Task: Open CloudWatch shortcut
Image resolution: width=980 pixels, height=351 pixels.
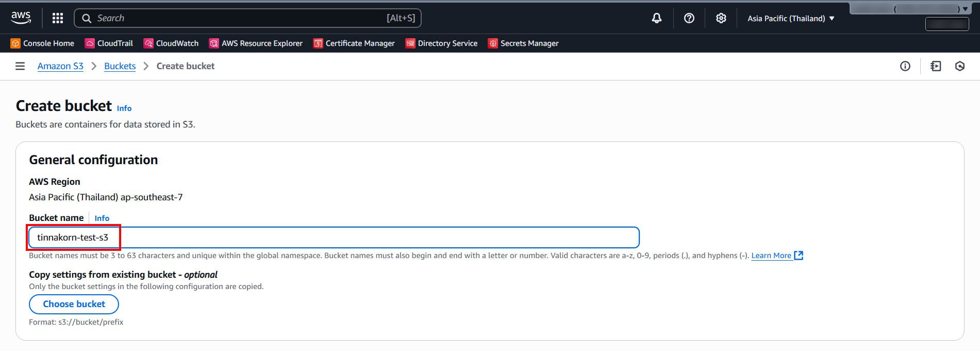Action: point(171,43)
